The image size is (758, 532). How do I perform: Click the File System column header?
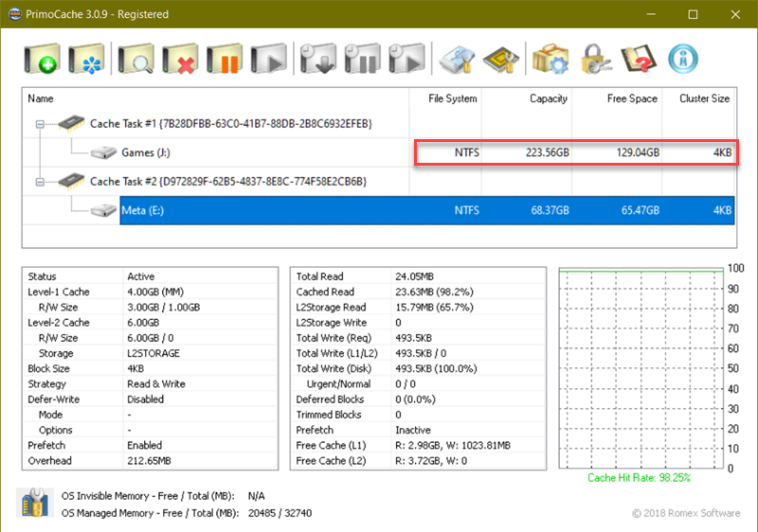point(445,98)
